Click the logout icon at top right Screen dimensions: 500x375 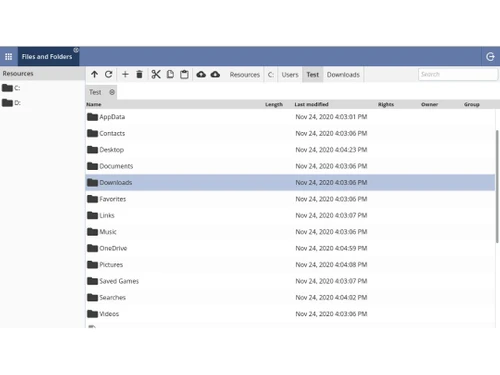click(x=490, y=57)
